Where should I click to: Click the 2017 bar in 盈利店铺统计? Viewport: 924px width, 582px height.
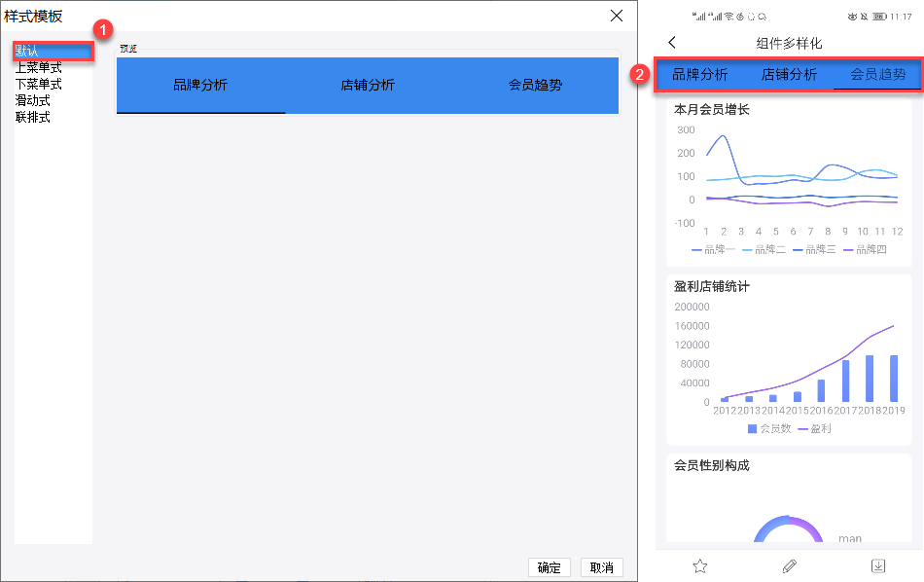(x=845, y=381)
